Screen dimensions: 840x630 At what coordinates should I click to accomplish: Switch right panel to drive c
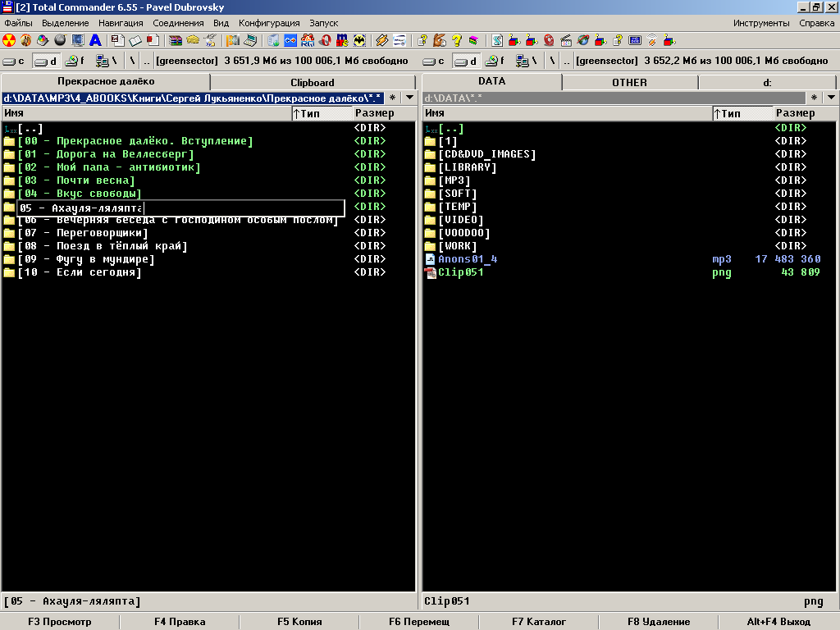coord(434,61)
